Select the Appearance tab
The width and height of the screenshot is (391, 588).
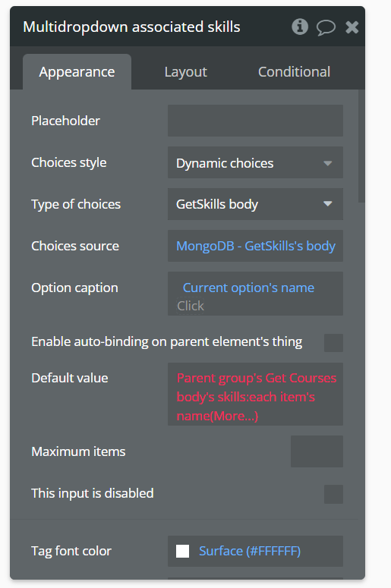(x=77, y=71)
